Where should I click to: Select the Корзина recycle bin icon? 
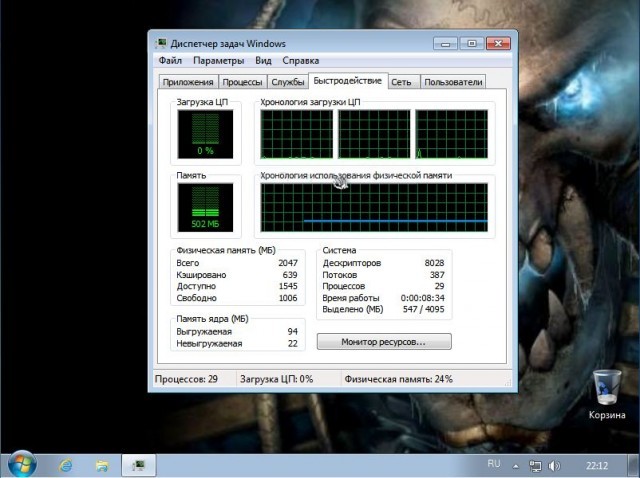coord(607,394)
